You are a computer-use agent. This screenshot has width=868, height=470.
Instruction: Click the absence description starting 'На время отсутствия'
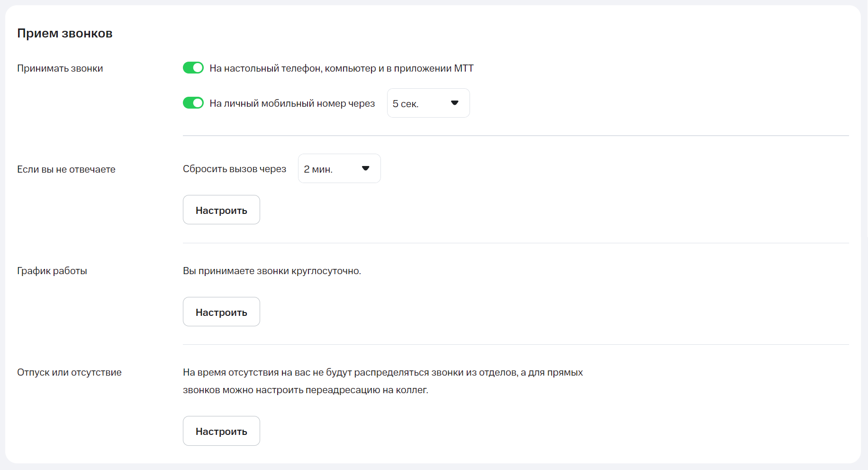click(x=383, y=372)
